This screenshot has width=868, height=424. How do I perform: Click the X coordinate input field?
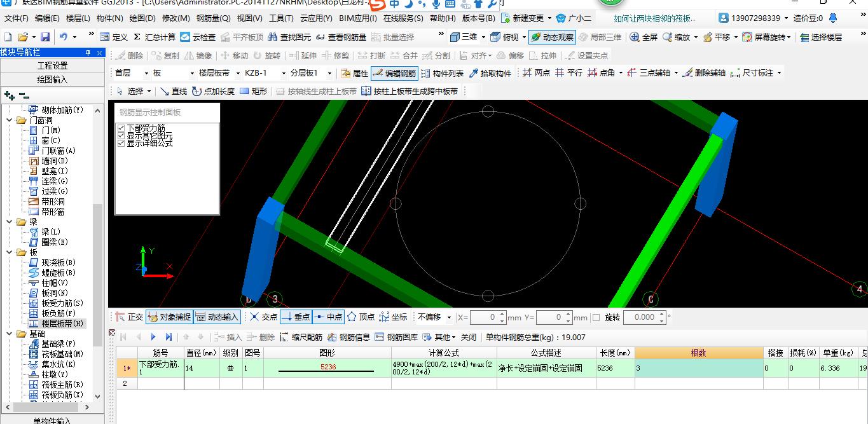tap(489, 317)
